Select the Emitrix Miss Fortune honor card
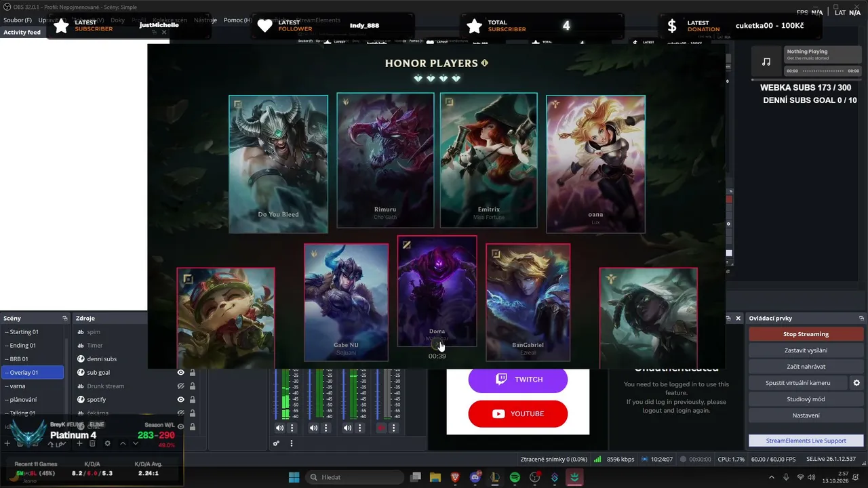868x488 pixels. tap(488, 161)
